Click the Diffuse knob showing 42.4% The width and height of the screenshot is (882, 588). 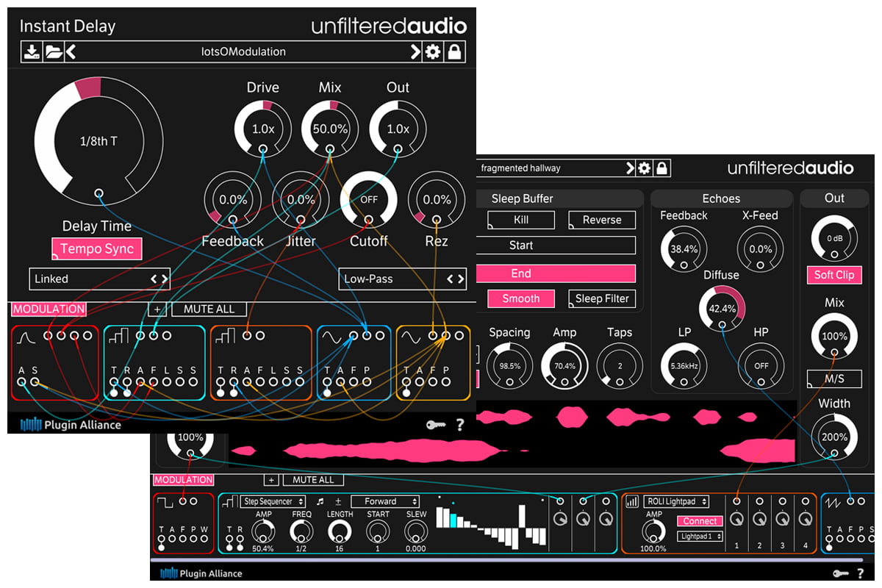(x=722, y=309)
